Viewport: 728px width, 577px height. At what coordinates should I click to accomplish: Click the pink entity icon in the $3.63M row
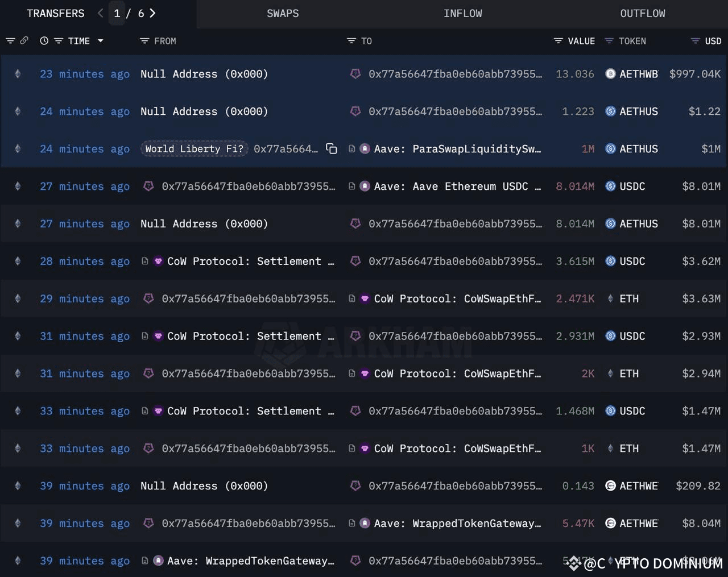click(148, 299)
